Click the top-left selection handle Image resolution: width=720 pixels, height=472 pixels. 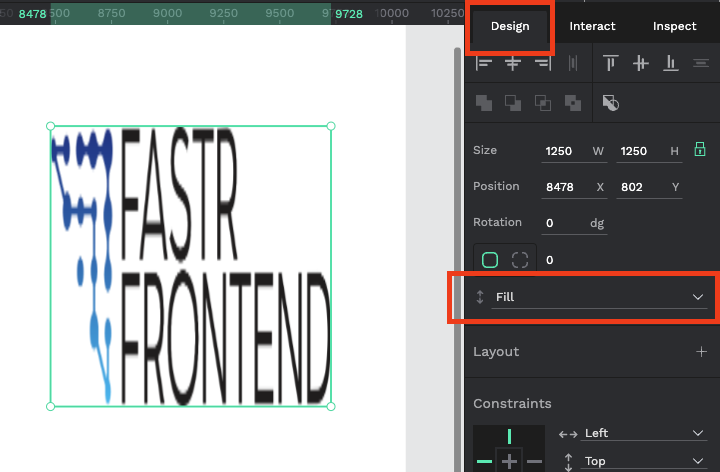51,126
